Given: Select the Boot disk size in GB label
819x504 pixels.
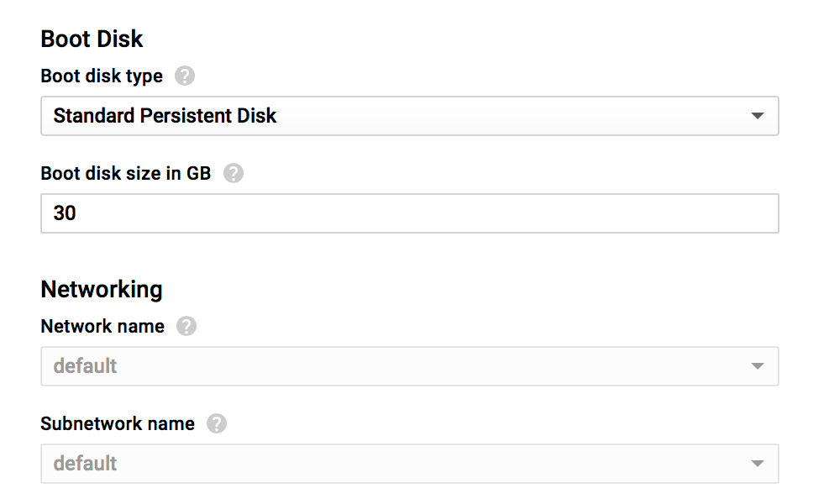Looking at the screenshot, I should (x=126, y=174).
